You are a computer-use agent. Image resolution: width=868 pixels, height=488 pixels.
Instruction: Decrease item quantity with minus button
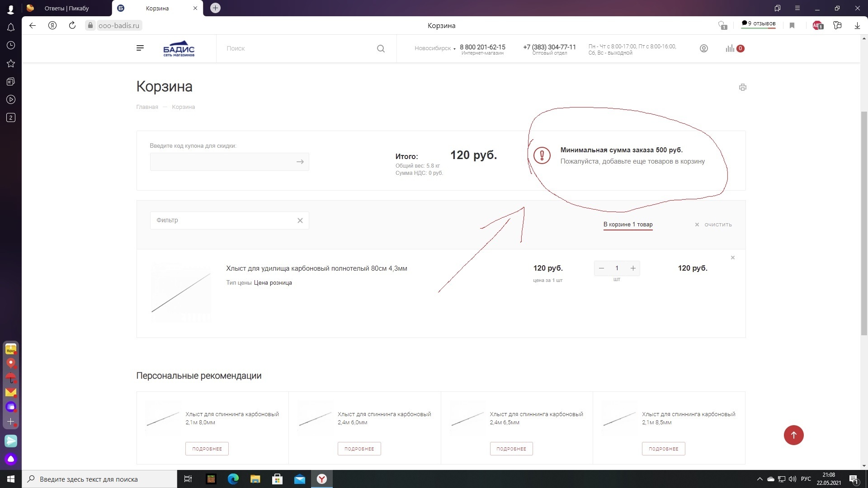click(601, 268)
